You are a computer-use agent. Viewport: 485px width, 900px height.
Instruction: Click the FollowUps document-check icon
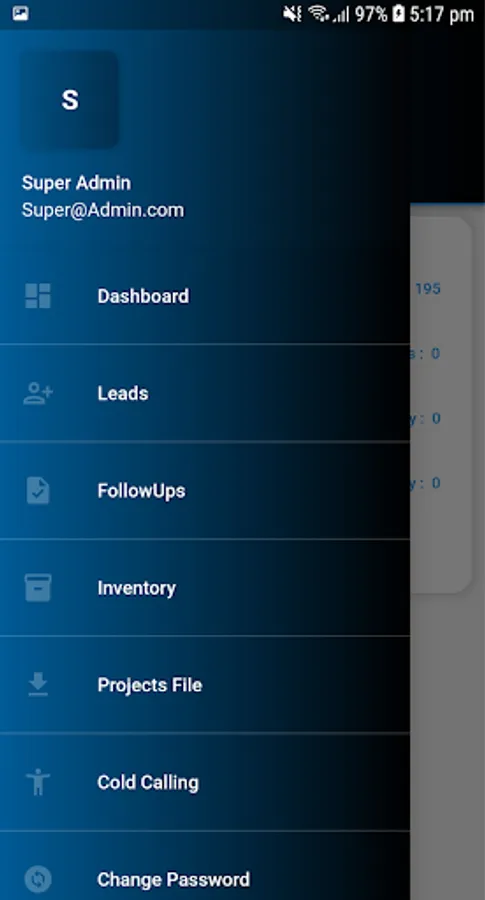[38, 491]
